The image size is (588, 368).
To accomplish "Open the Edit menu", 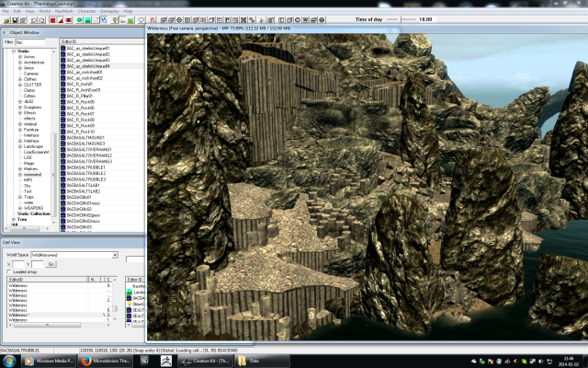I will tap(17, 11).
